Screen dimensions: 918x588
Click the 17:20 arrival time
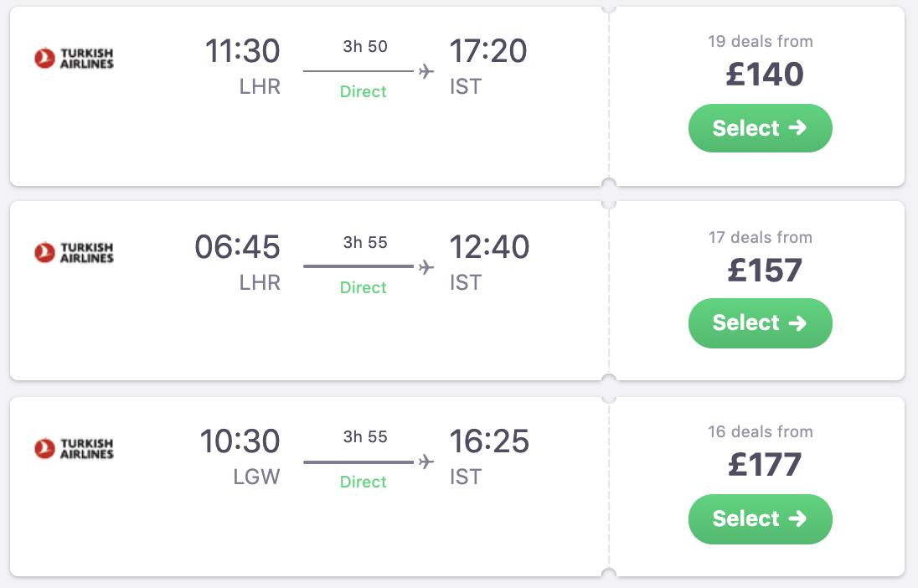tap(488, 51)
